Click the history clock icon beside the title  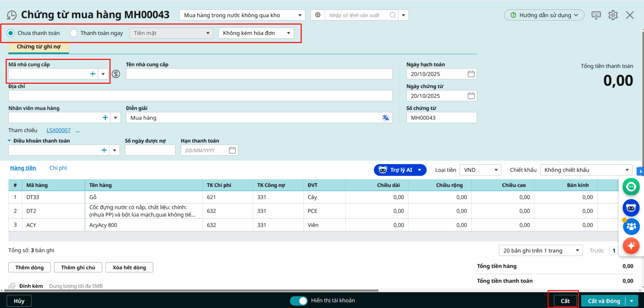(12, 15)
